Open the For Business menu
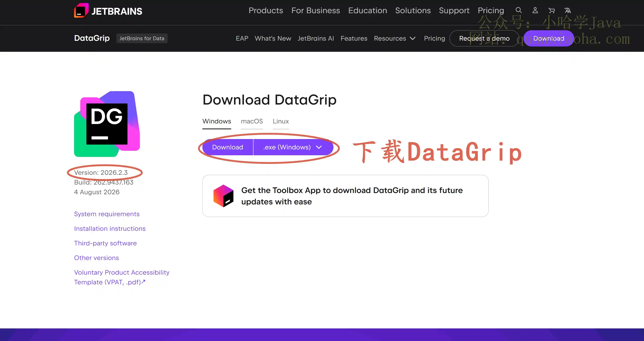The width and height of the screenshot is (644, 341). click(x=315, y=11)
